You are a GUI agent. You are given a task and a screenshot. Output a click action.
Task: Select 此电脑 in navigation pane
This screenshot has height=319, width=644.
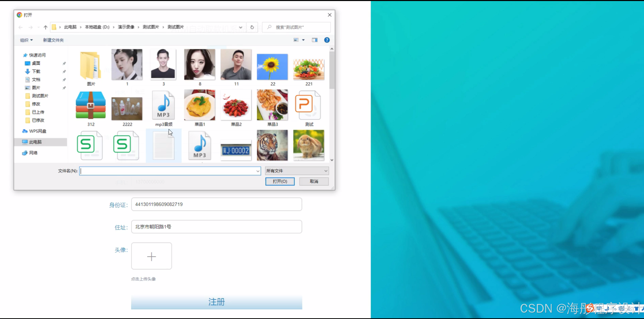pyautogui.click(x=35, y=142)
